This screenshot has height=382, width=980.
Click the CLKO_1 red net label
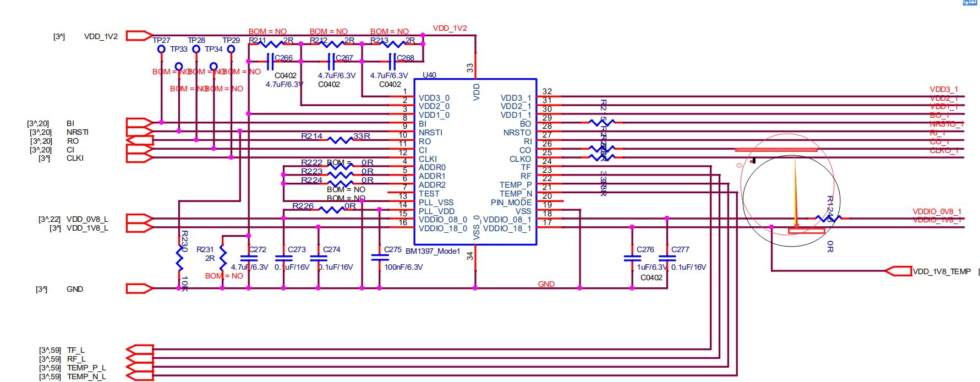(x=944, y=150)
